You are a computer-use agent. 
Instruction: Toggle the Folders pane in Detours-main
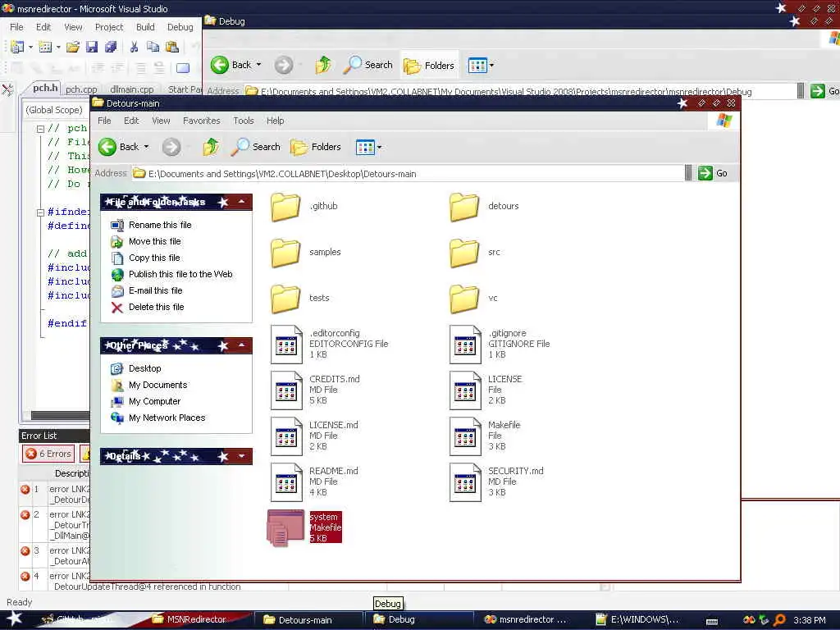(316, 147)
